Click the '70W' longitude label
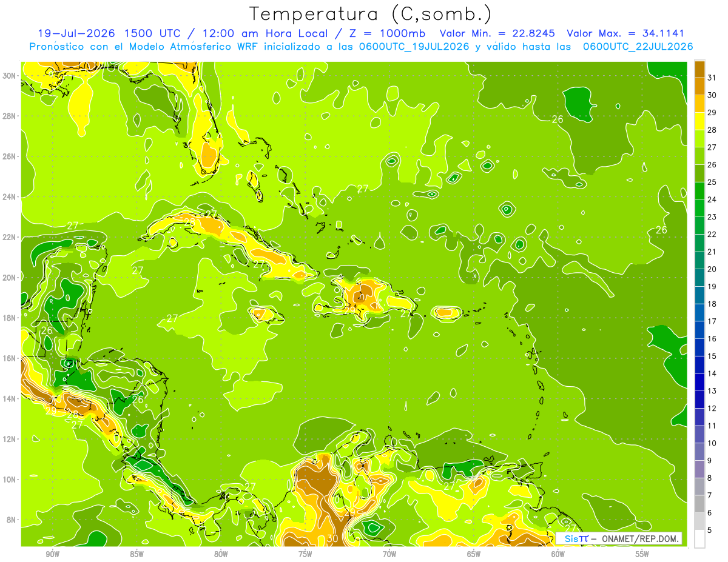Viewport: 728px width, 562px height. tap(389, 554)
